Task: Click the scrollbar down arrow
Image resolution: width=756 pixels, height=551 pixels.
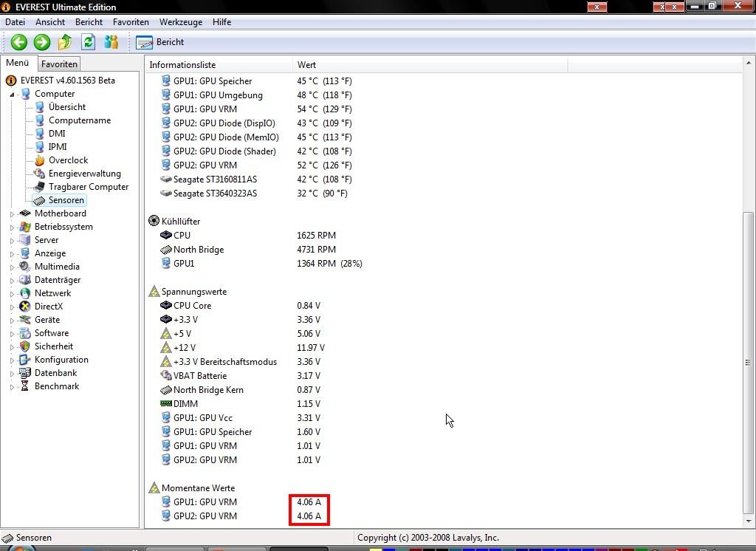Action: (x=749, y=521)
